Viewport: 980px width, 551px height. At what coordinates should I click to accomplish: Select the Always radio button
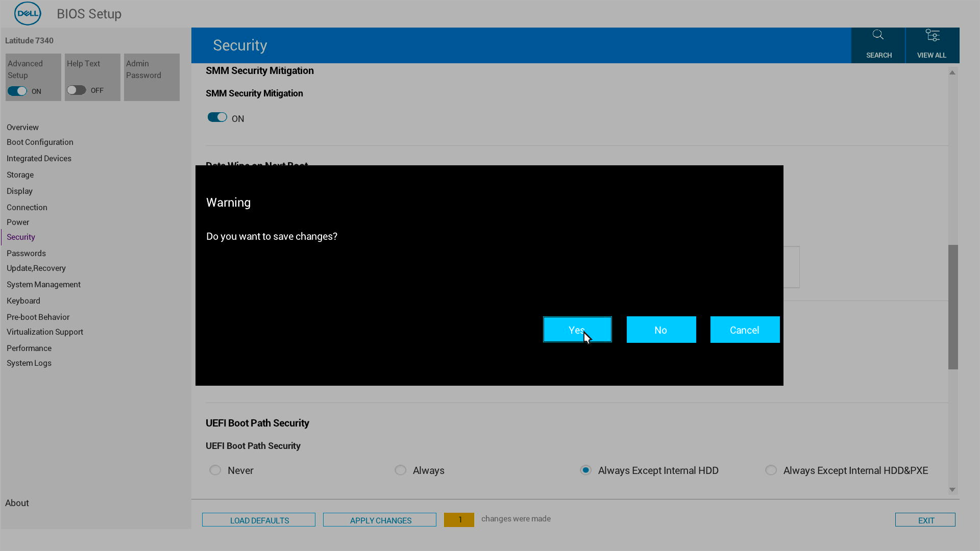400,470
